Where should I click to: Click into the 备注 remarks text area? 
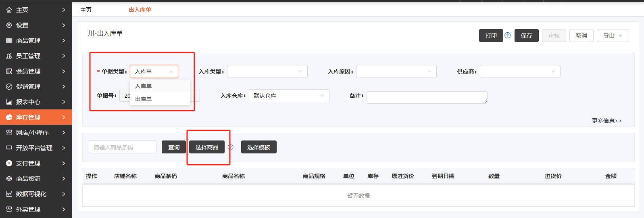click(x=427, y=97)
